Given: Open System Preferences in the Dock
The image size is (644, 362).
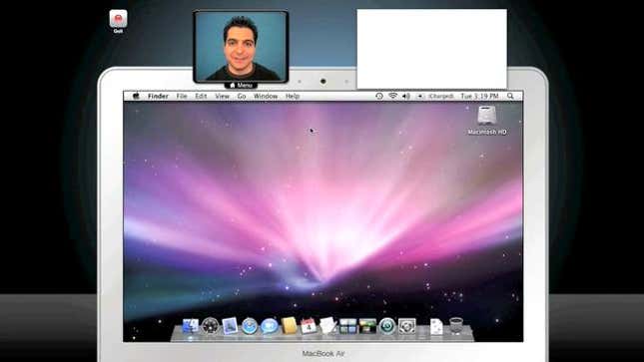Looking at the screenshot, I should click(406, 326).
